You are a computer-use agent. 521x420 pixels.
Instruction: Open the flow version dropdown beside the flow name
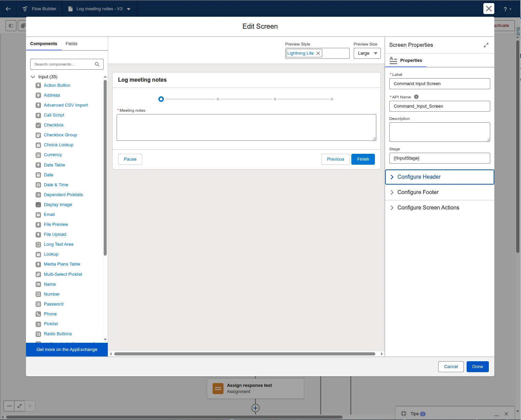[128, 9]
